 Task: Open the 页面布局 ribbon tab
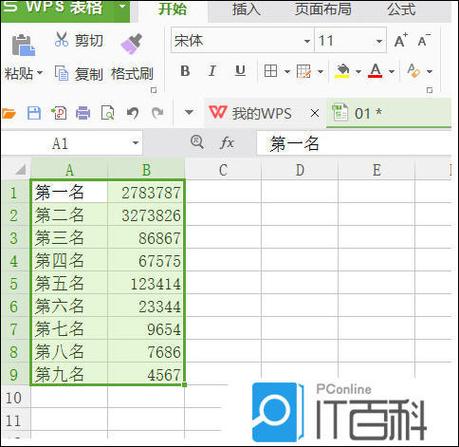(323, 9)
